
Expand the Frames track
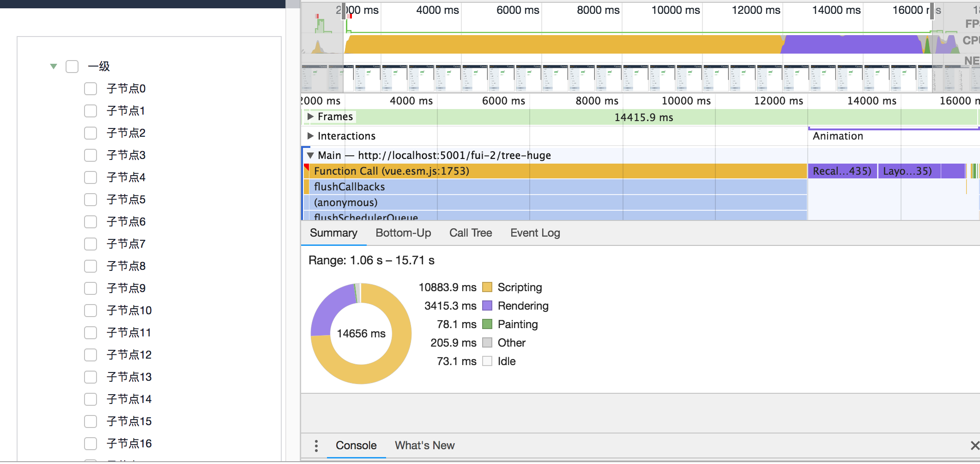tap(311, 117)
